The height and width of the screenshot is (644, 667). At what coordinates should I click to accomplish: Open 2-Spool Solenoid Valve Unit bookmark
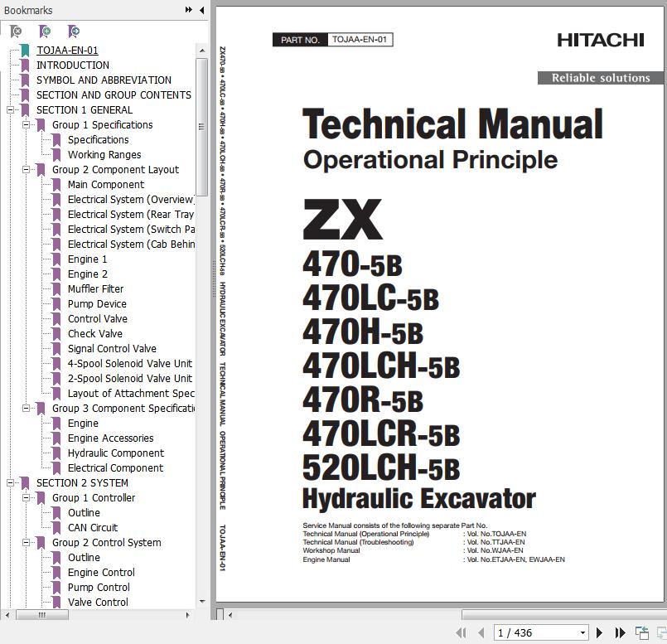pos(130,378)
